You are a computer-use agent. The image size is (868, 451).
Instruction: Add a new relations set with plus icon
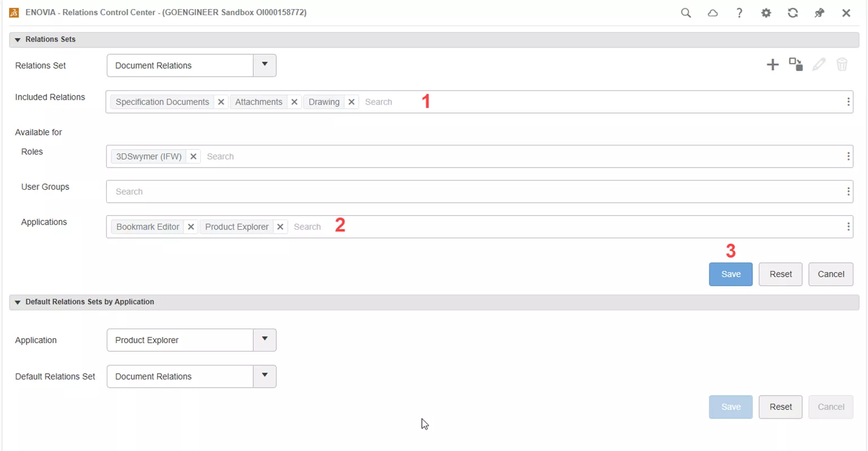(x=773, y=64)
